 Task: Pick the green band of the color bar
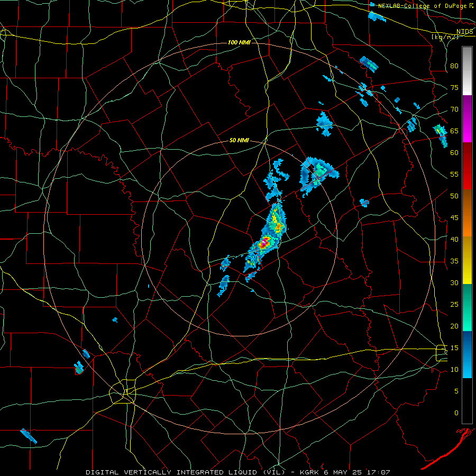(467, 307)
